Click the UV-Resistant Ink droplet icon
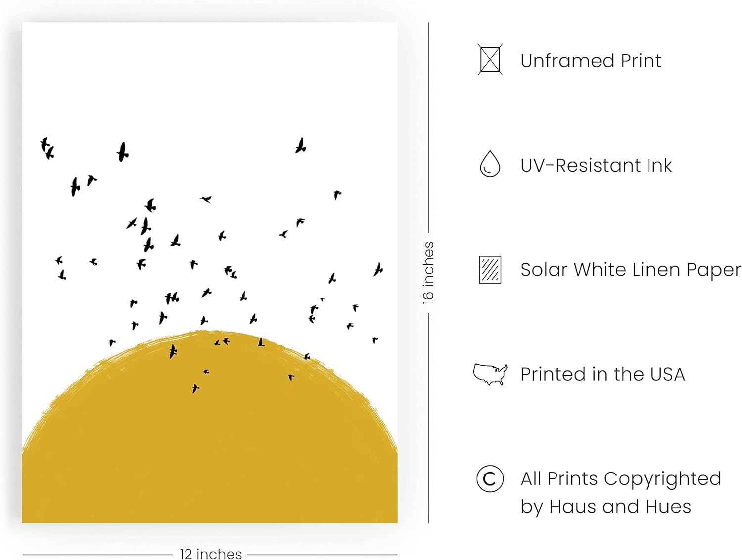This screenshot has width=742, height=560. pos(490,164)
